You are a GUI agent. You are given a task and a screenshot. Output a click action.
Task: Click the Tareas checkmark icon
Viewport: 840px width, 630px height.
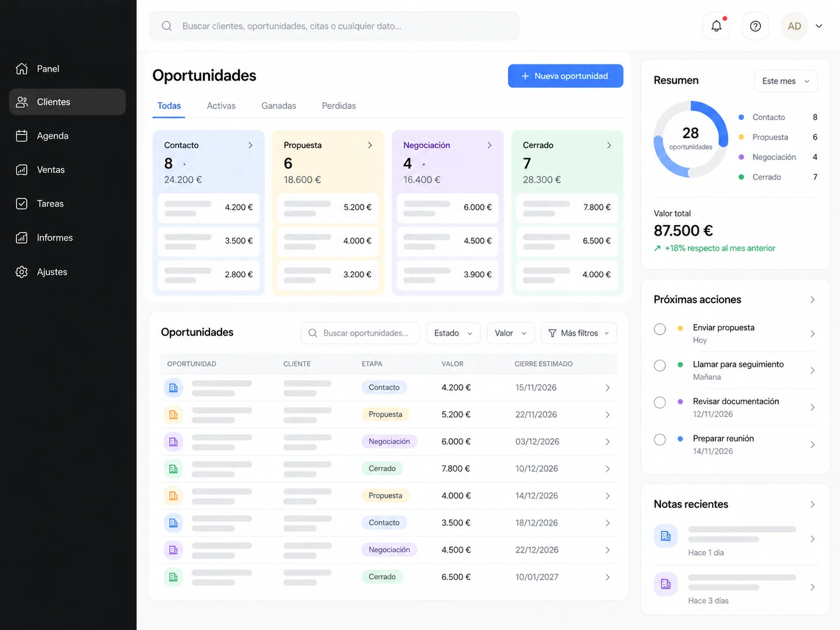21,204
